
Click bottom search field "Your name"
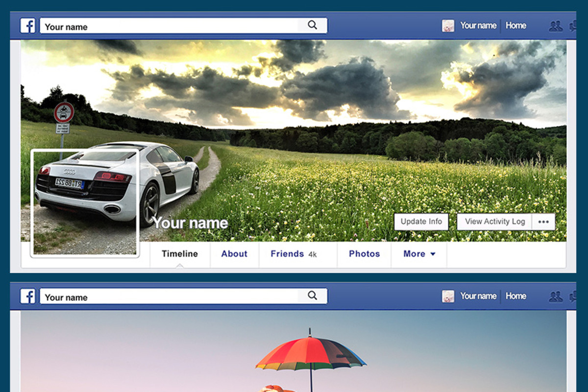tap(183, 296)
